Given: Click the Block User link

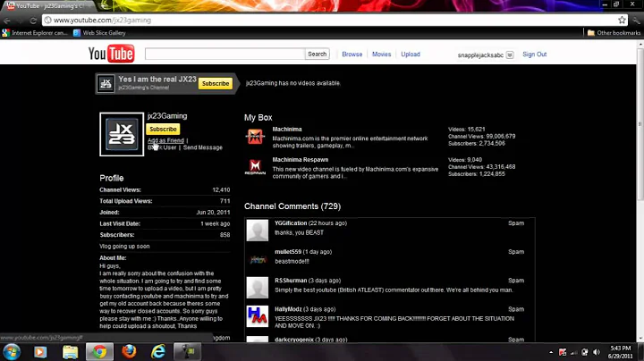Looking at the screenshot, I should point(162,147).
